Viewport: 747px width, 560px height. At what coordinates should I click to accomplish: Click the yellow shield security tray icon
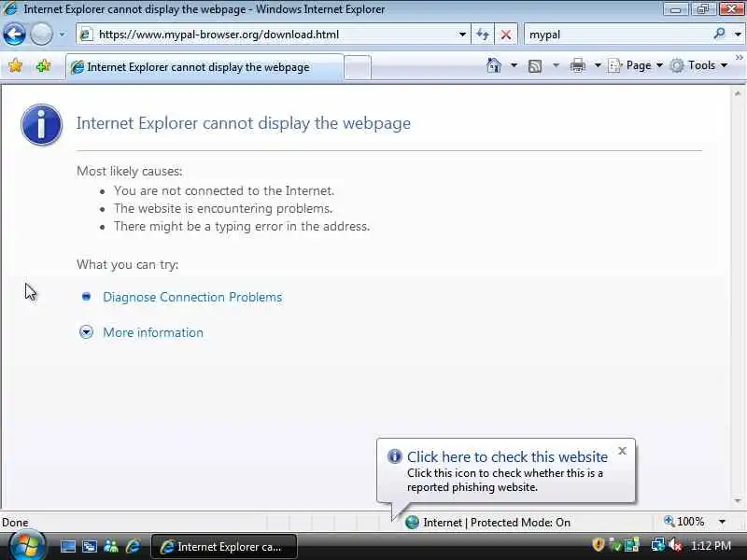(599, 544)
